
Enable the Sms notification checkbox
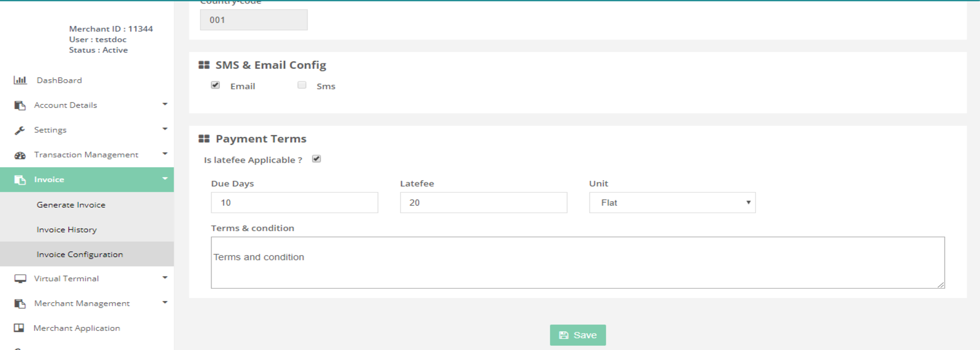[302, 85]
